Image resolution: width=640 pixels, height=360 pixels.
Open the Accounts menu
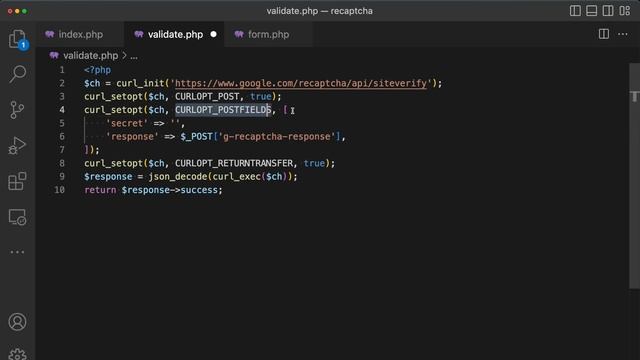click(x=17, y=322)
